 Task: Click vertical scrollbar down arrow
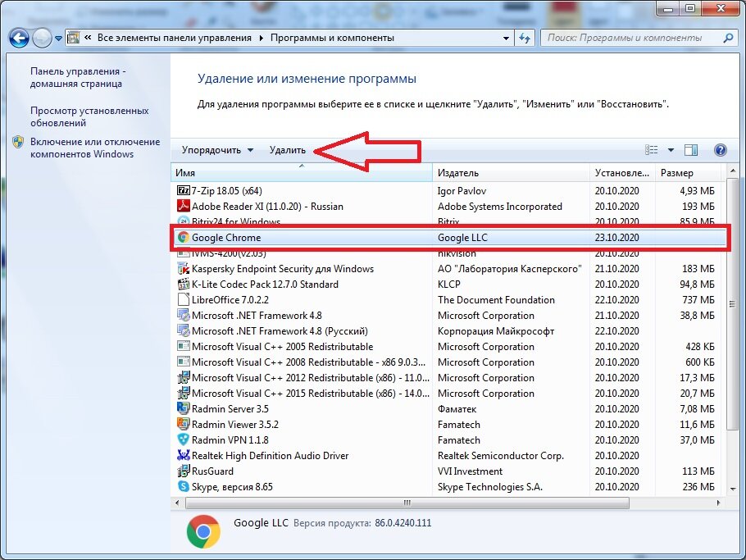[733, 489]
